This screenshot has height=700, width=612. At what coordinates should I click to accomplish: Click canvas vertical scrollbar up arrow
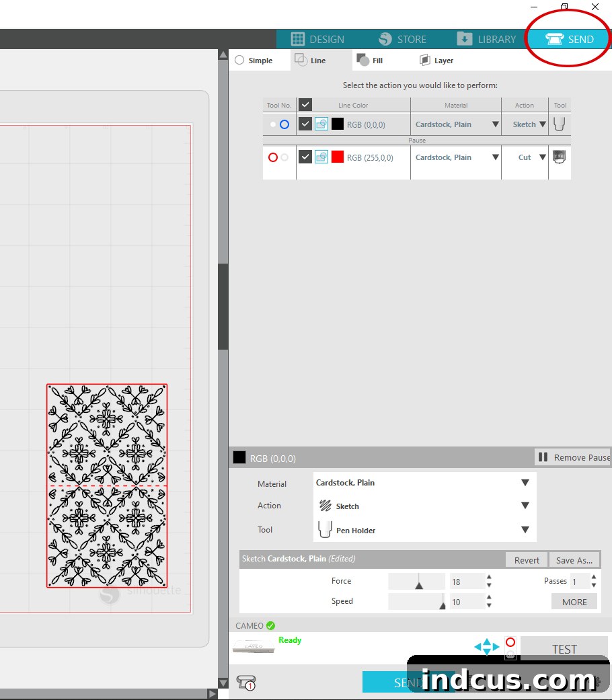pos(223,54)
